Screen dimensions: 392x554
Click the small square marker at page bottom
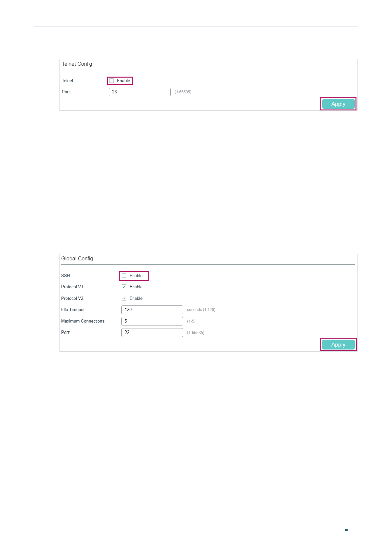pos(346,530)
